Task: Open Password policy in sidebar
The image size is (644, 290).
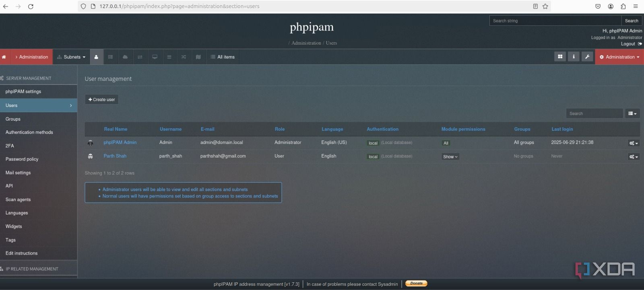Action: point(39,159)
